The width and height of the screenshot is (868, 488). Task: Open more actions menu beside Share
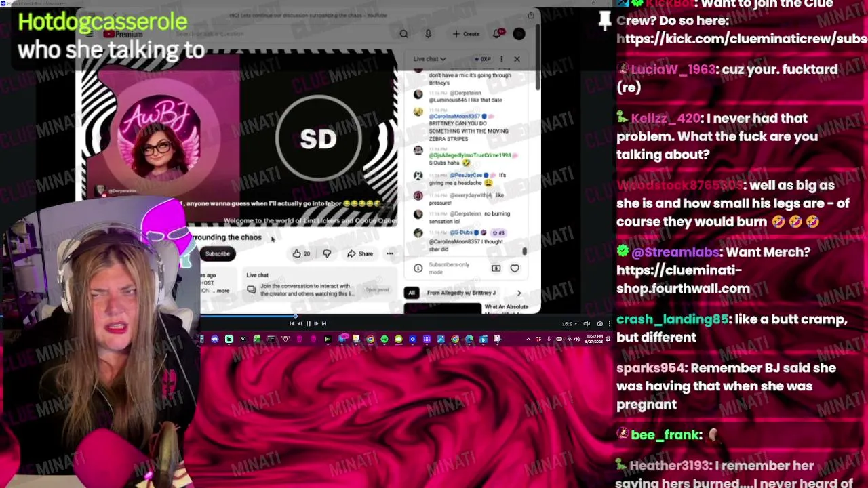390,253
